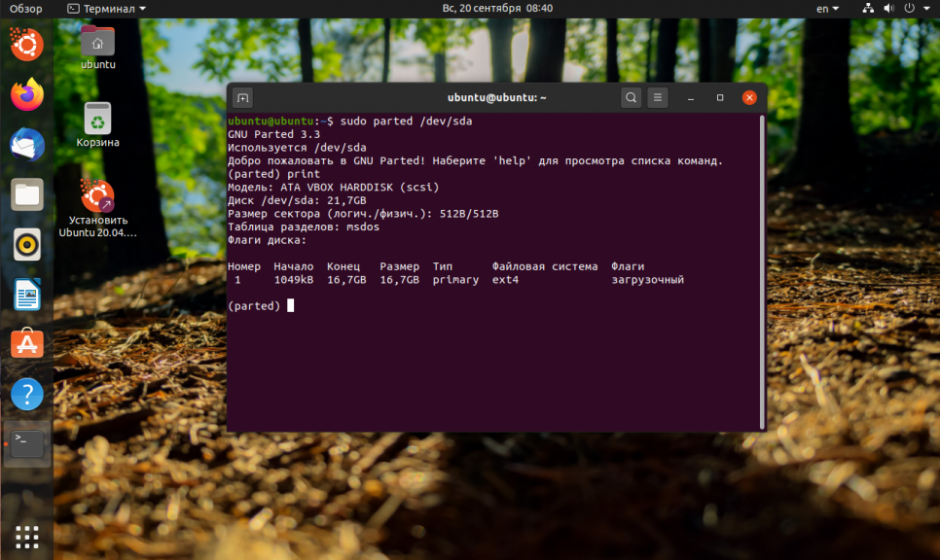The height and width of the screenshot is (560, 940).
Task: Open the en keyboard layout dropdown
Action: tap(827, 8)
